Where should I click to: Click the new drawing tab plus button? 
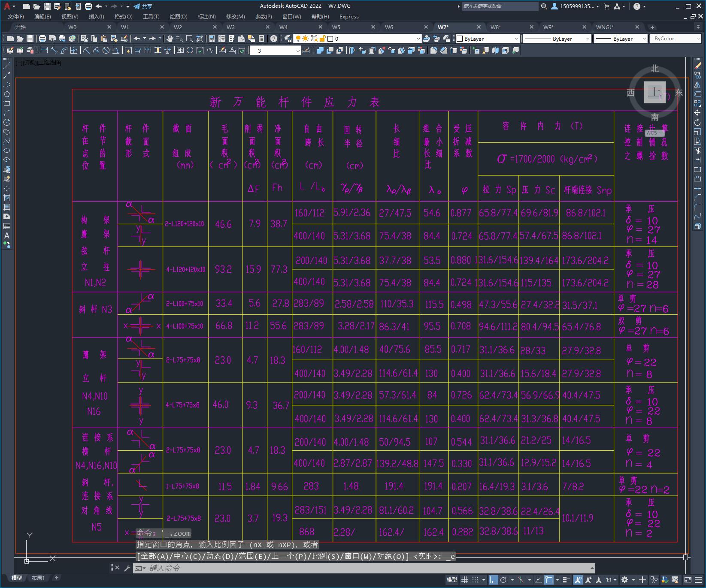pos(652,27)
